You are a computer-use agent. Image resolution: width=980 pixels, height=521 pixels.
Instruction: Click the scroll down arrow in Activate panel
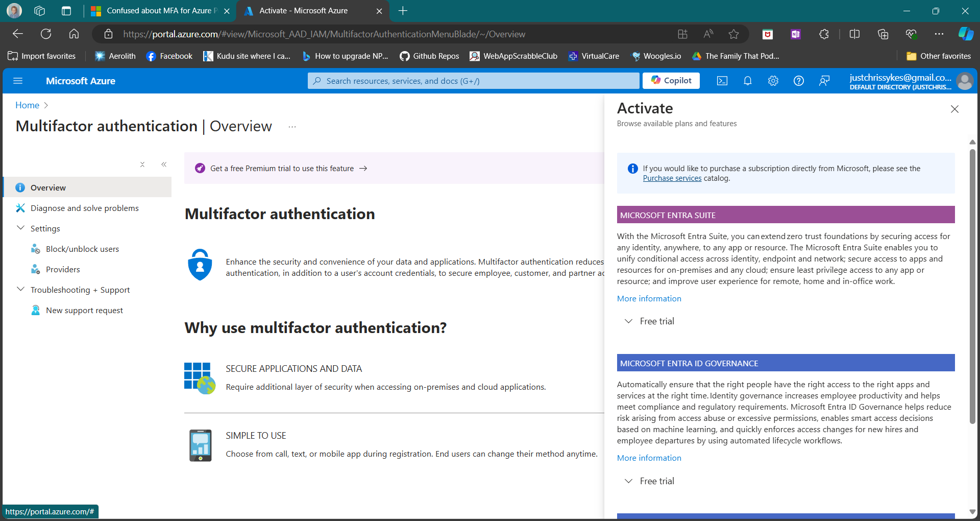click(972, 512)
